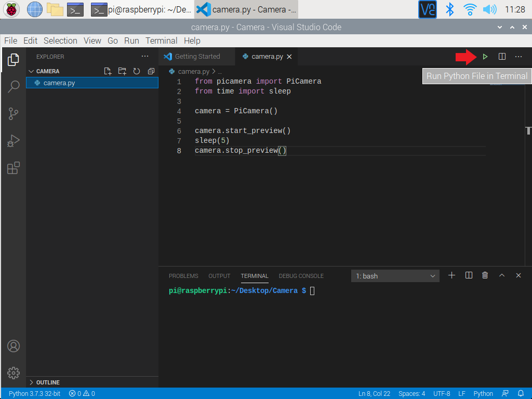Select camera.py in the Explorer tree

[x=59, y=83]
